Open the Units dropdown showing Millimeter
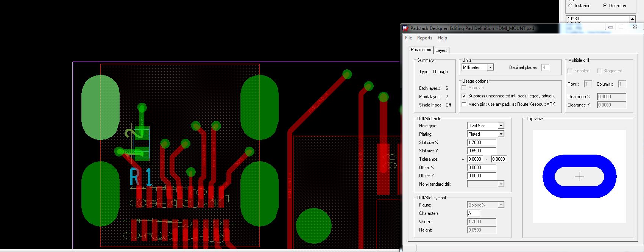 pyautogui.click(x=490, y=67)
